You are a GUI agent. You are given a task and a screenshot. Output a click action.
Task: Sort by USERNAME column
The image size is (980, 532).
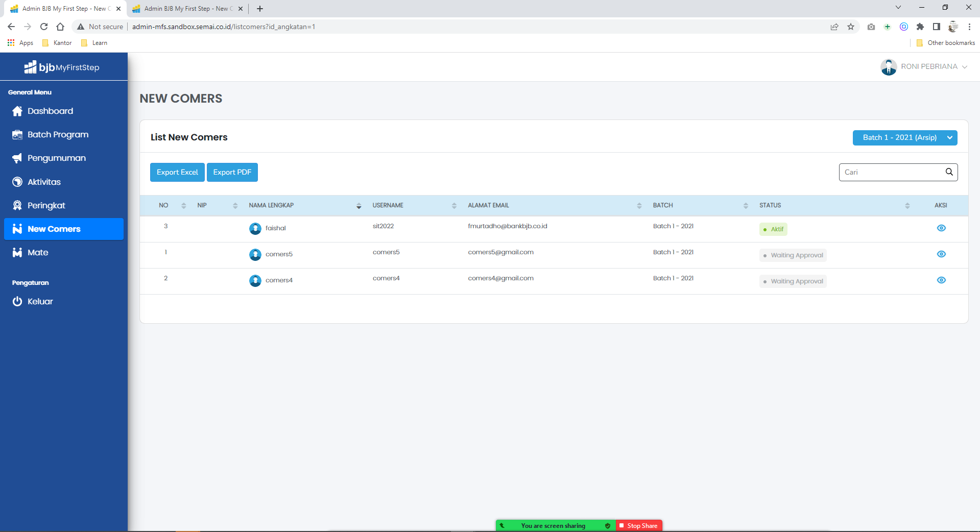455,206
